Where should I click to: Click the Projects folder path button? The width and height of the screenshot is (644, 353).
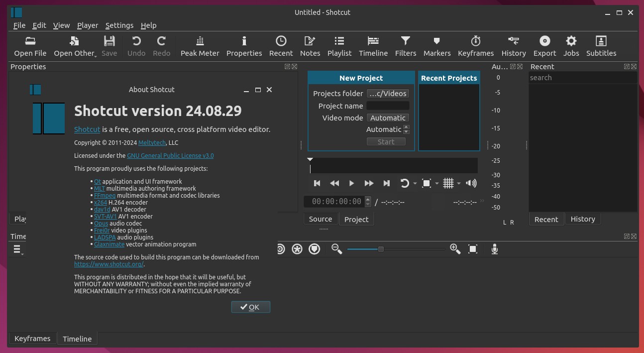click(x=388, y=94)
